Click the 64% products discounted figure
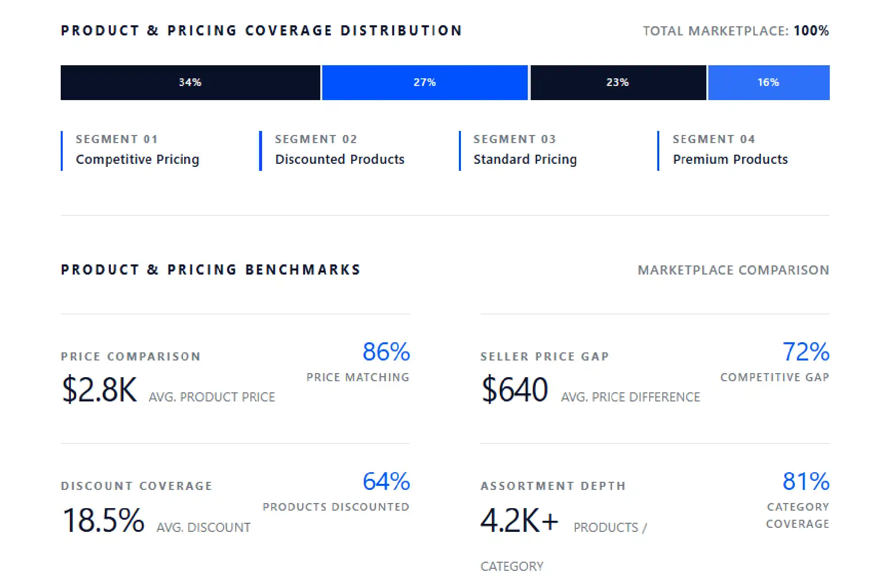 [x=386, y=481]
